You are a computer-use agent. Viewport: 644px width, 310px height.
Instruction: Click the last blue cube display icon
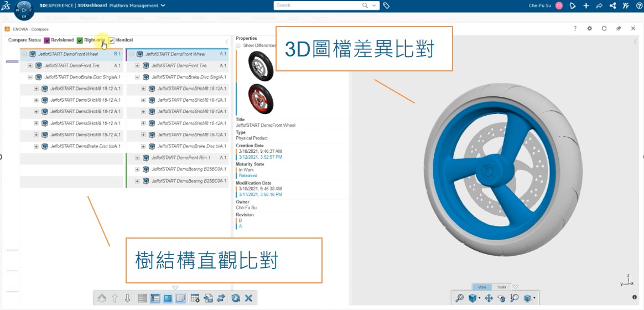point(527,298)
